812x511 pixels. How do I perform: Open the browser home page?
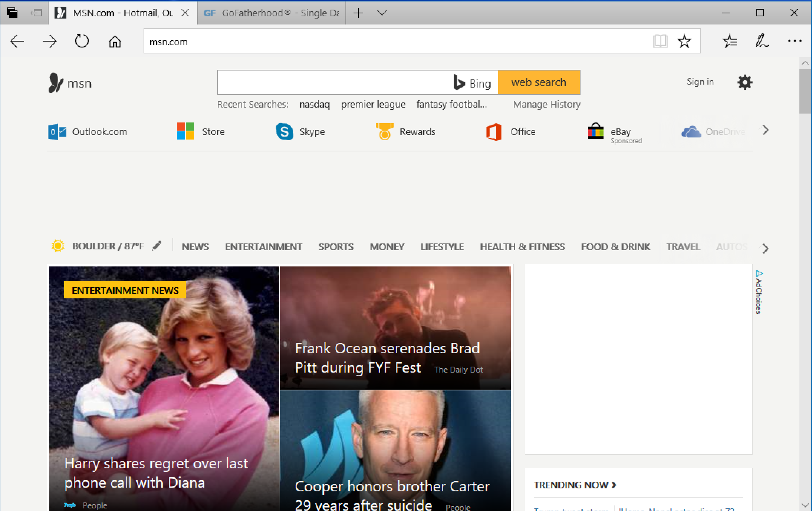point(115,41)
